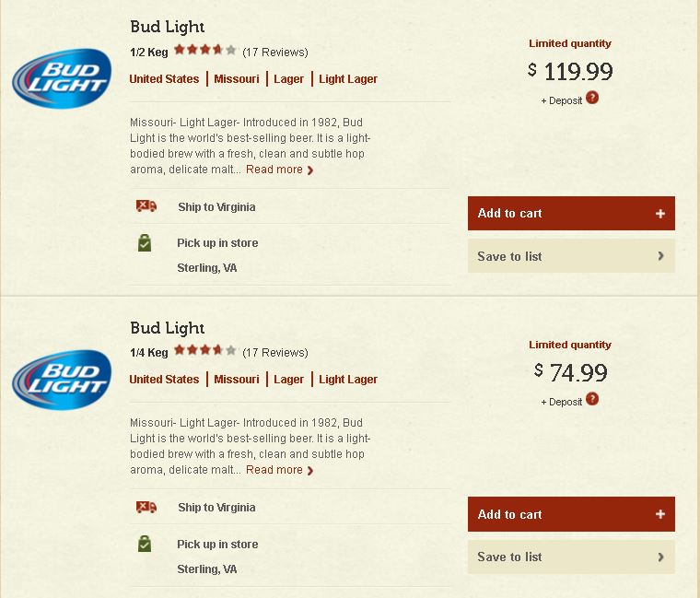The height and width of the screenshot is (598, 700).
Task: Add the 1/2 Keg Bud Light to cart
Action: click(x=571, y=214)
